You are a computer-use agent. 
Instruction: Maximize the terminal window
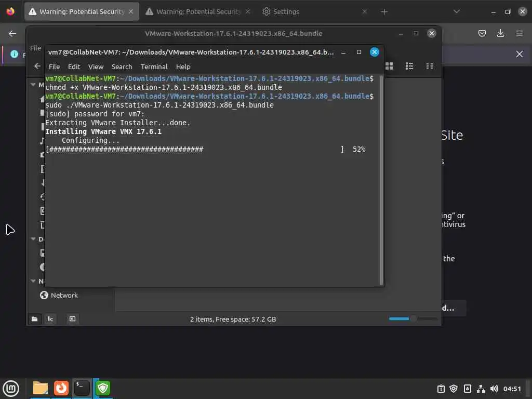tap(359, 52)
